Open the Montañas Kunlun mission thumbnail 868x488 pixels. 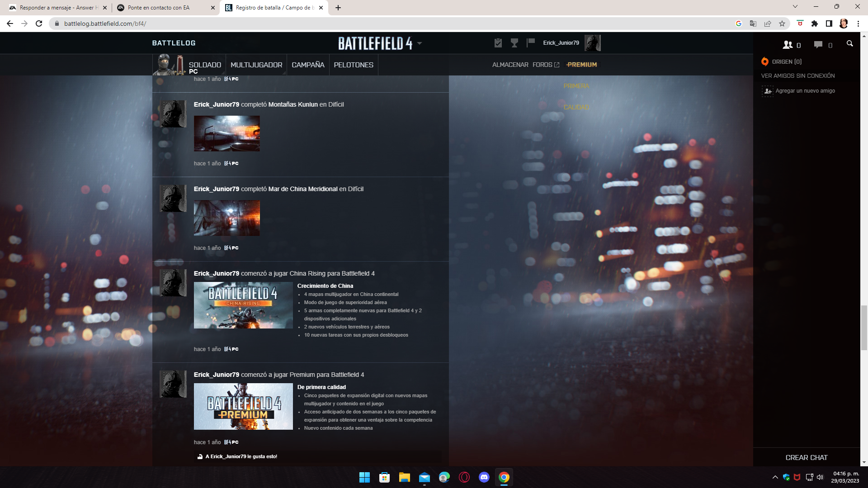coord(227,133)
